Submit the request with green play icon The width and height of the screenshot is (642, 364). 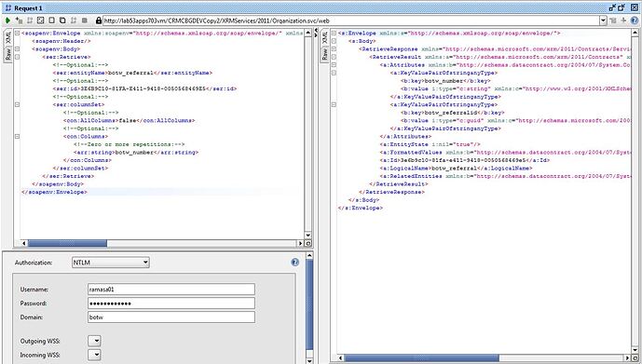pyautogui.click(x=7, y=20)
